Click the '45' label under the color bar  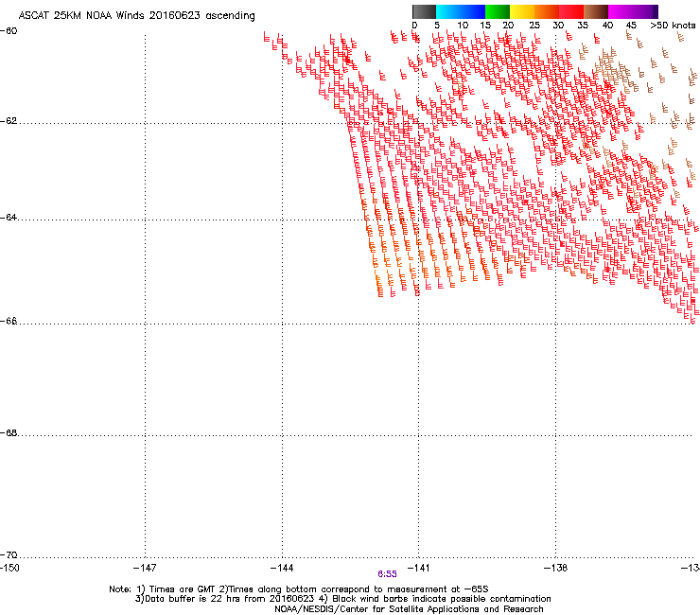click(631, 26)
